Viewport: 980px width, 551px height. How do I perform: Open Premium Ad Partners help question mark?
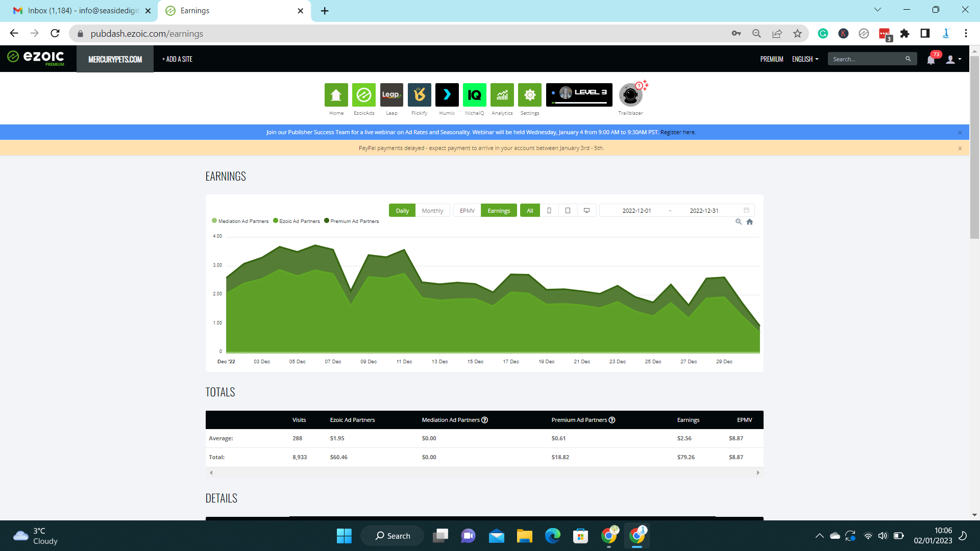[612, 420]
